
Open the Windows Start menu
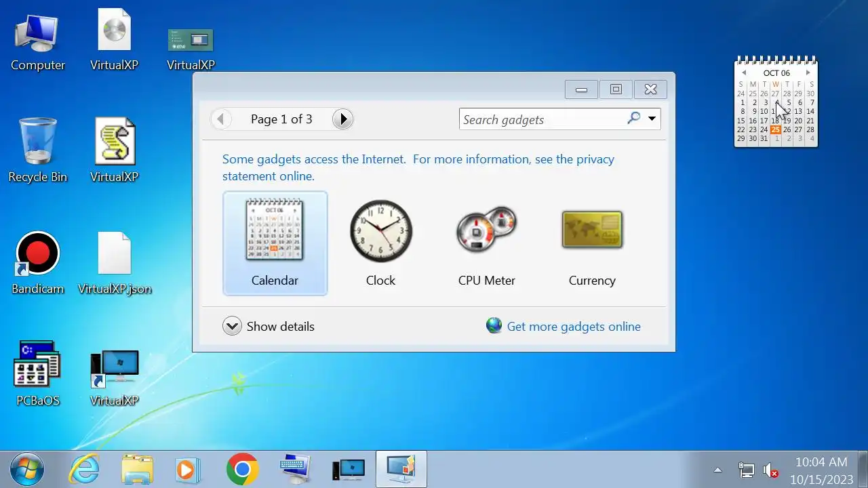[x=27, y=470]
